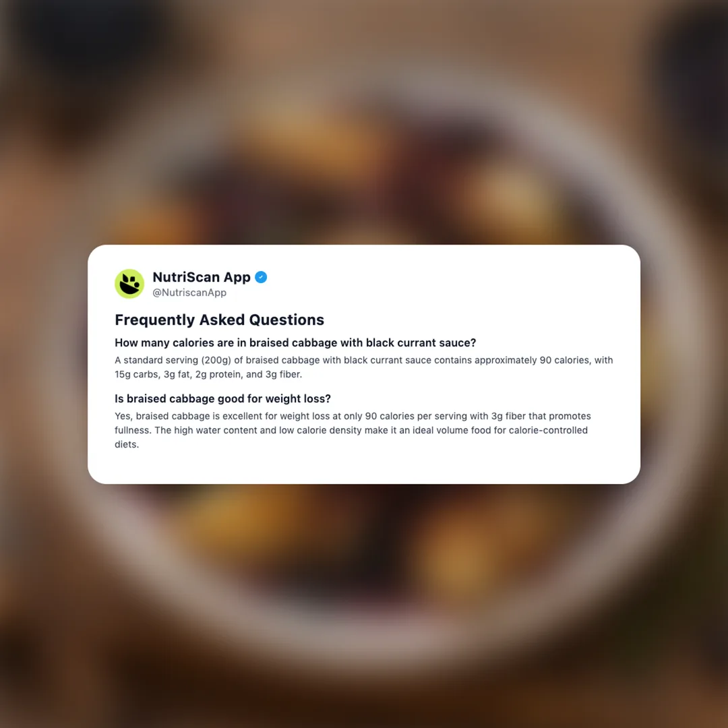Open the NutriScan App profile name
The image size is (728, 728).
tap(202, 277)
